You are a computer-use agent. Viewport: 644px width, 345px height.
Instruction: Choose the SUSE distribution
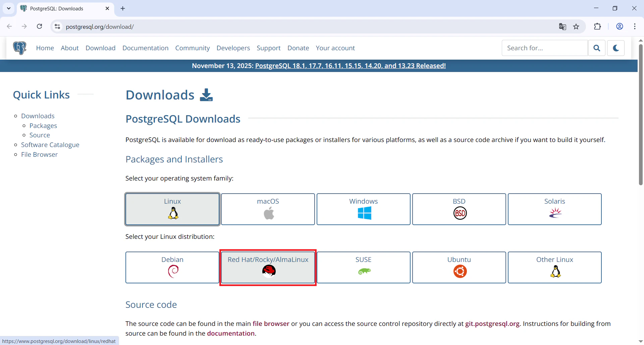coord(364,267)
